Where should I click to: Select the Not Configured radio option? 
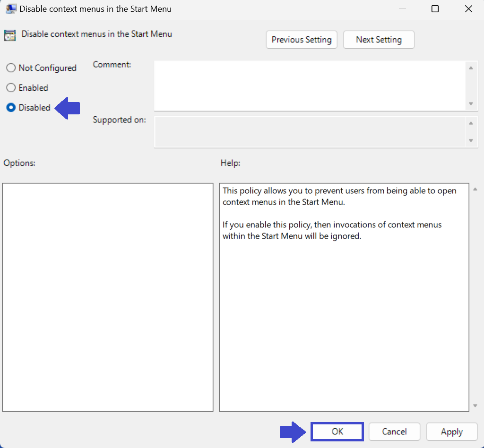click(x=11, y=68)
